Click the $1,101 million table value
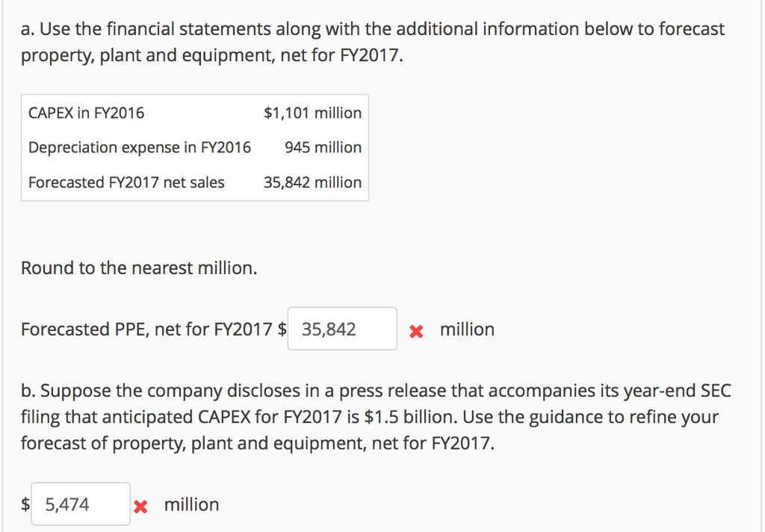This screenshot has width=765, height=532. (312, 113)
